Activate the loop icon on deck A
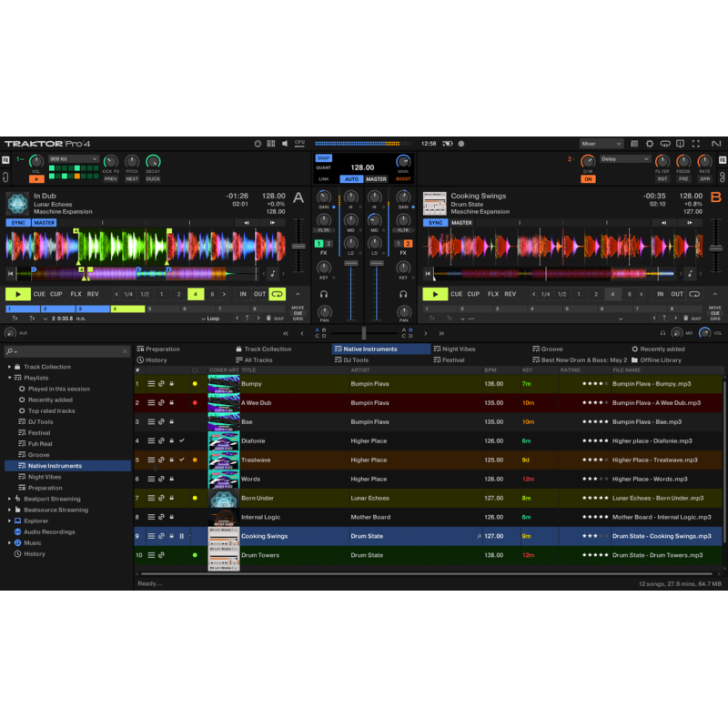The width and height of the screenshot is (728, 728). pos(278,294)
